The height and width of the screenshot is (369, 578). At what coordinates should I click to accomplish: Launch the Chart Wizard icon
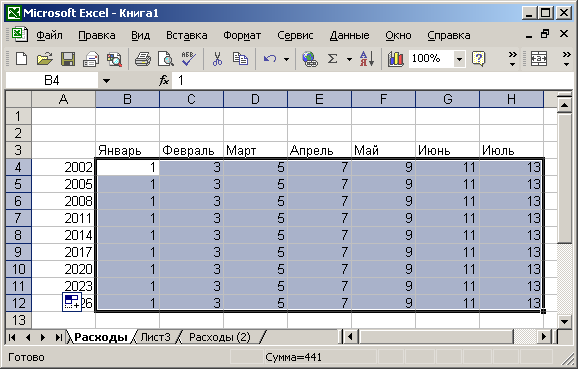[396, 59]
